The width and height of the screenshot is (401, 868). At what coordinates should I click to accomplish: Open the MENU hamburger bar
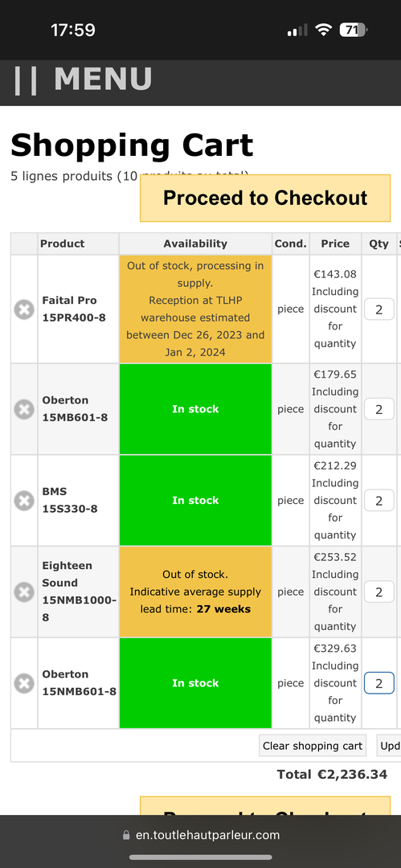[x=82, y=80]
